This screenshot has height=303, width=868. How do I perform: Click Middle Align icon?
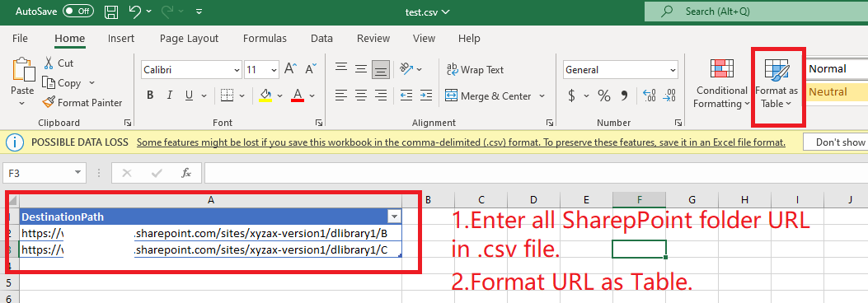pyautogui.click(x=361, y=68)
